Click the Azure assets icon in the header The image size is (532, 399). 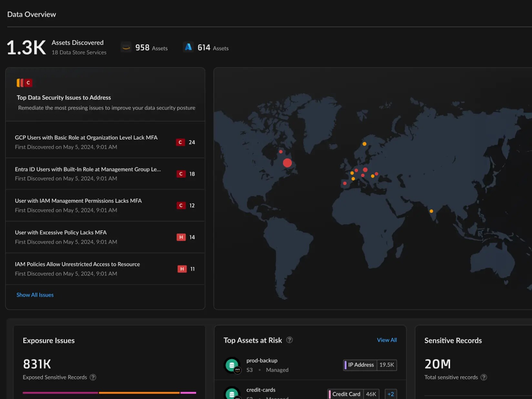tap(188, 47)
